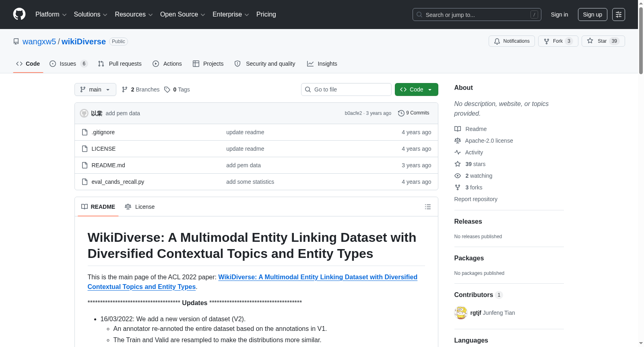This screenshot has height=347, width=644.
Task: Select the README tab
Action: 98,207
